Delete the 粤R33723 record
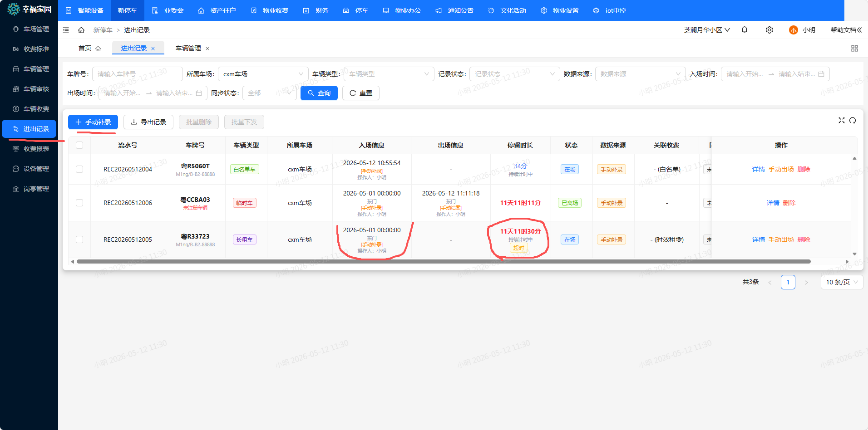This screenshot has height=430, width=868. click(x=804, y=239)
